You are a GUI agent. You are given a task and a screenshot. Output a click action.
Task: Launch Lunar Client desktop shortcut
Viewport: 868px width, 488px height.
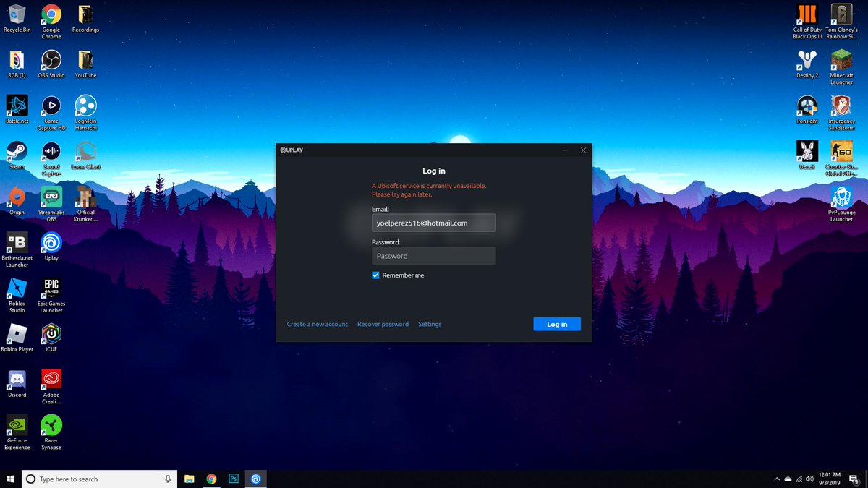pos(85,155)
